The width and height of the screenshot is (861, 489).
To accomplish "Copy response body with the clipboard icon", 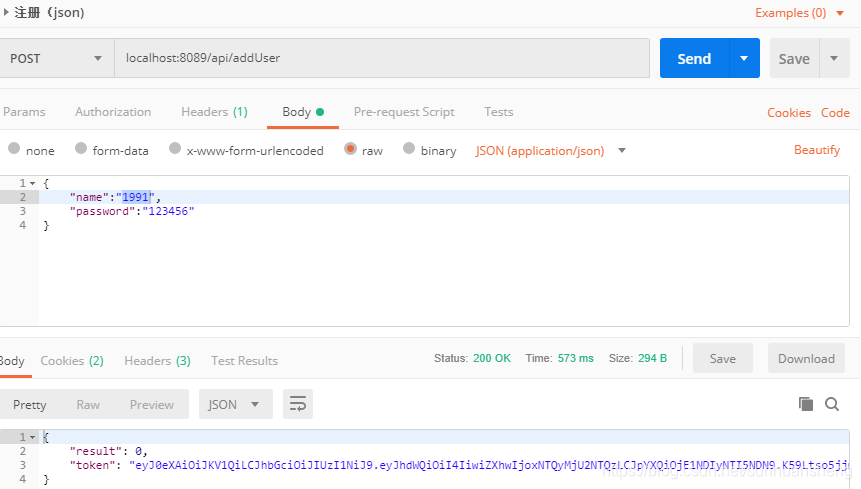I will click(x=806, y=404).
